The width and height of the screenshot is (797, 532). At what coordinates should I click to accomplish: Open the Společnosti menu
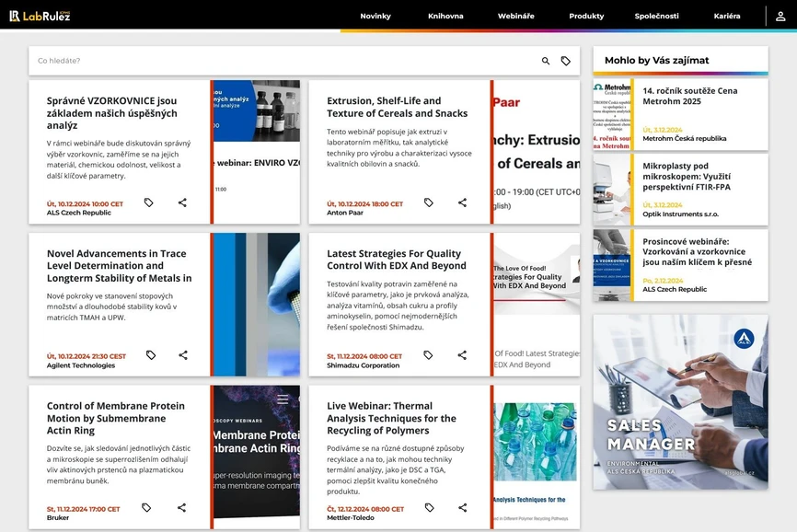pos(657,17)
